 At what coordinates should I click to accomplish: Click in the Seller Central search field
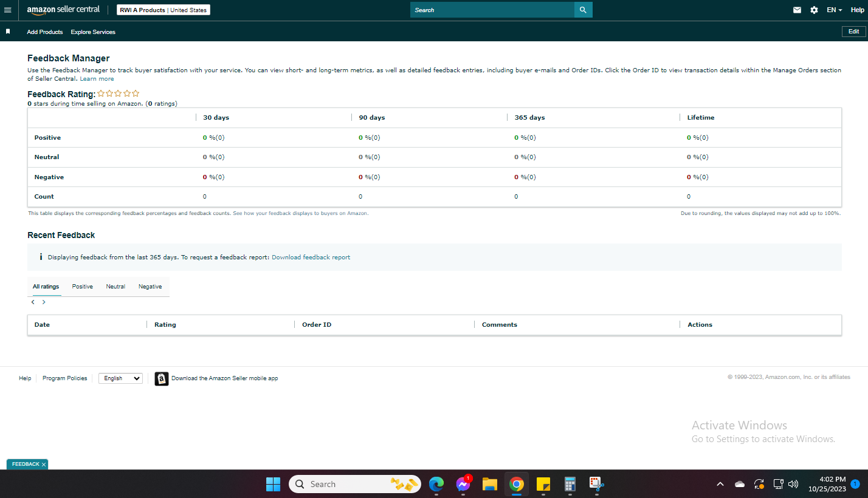pyautogui.click(x=492, y=10)
